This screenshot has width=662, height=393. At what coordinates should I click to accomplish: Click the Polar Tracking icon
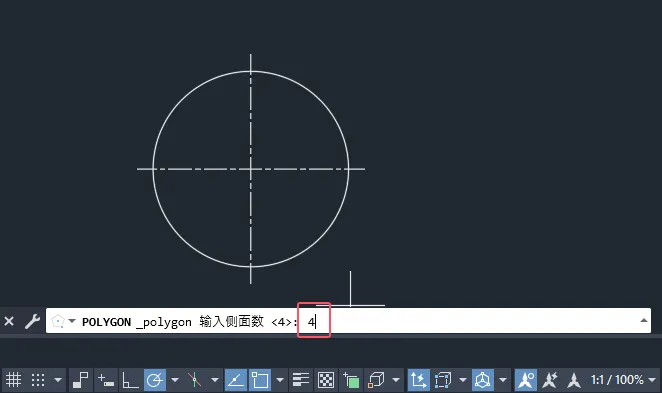click(x=155, y=380)
